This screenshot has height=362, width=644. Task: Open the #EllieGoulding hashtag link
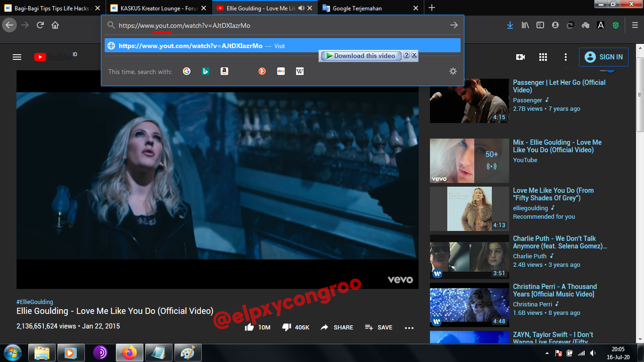point(35,302)
